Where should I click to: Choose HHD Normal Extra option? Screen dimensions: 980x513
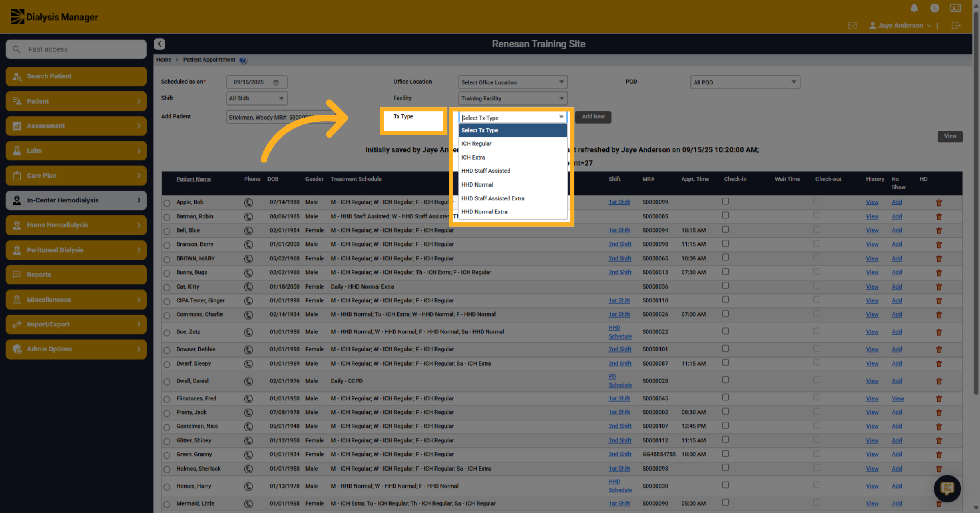pos(512,212)
